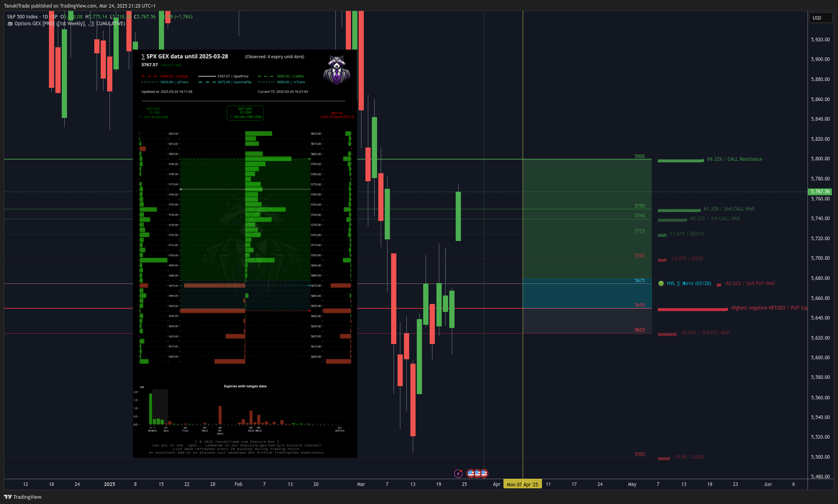The height and width of the screenshot is (504, 838).
Task: Click the 69.32% / CALL Resistance label
Action: click(735, 159)
